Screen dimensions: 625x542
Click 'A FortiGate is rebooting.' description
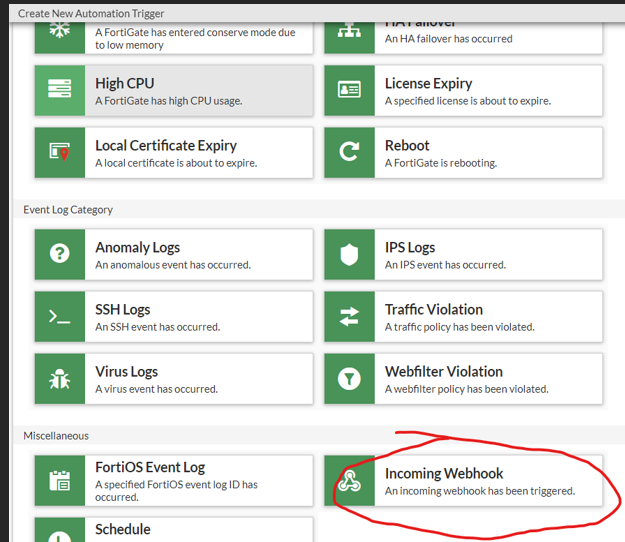(441, 163)
